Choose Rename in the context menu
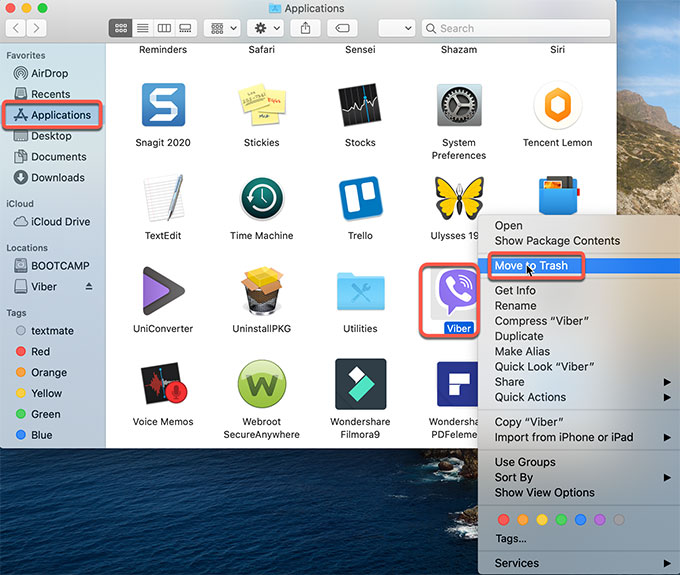This screenshot has width=680, height=575. [x=579, y=306]
